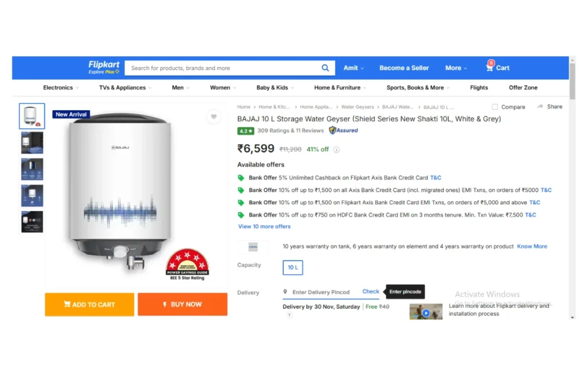Expand the Men category menu
The height and width of the screenshot is (392, 588).
click(180, 88)
